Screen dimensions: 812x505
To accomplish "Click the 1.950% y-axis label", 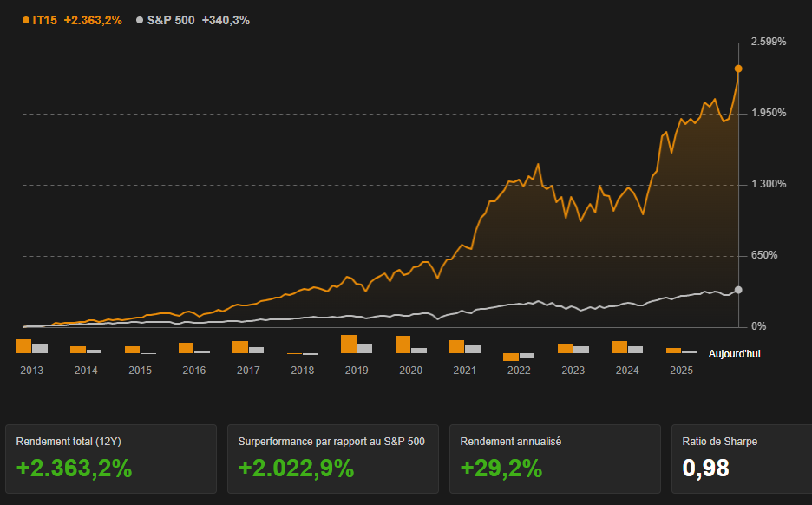I will (x=768, y=113).
